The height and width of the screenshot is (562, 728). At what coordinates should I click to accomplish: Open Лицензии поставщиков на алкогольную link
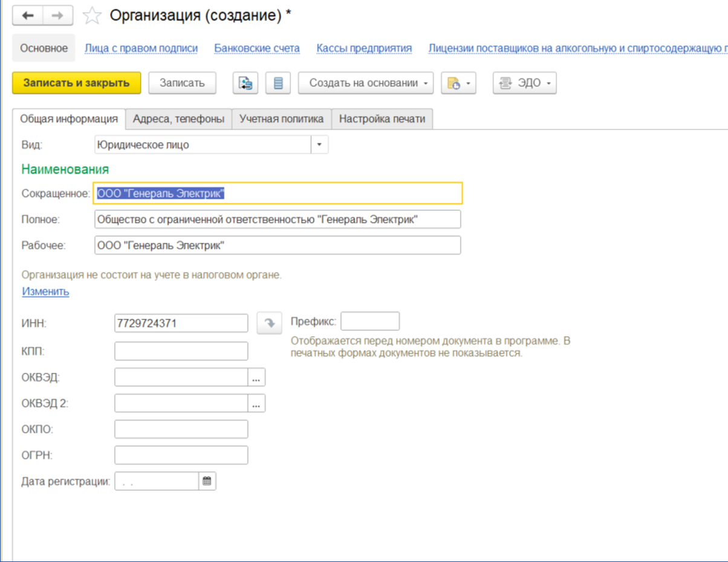click(x=577, y=48)
